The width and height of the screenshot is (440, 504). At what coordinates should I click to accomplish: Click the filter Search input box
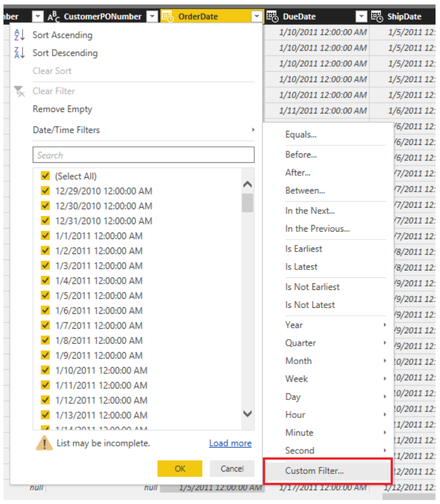[144, 155]
